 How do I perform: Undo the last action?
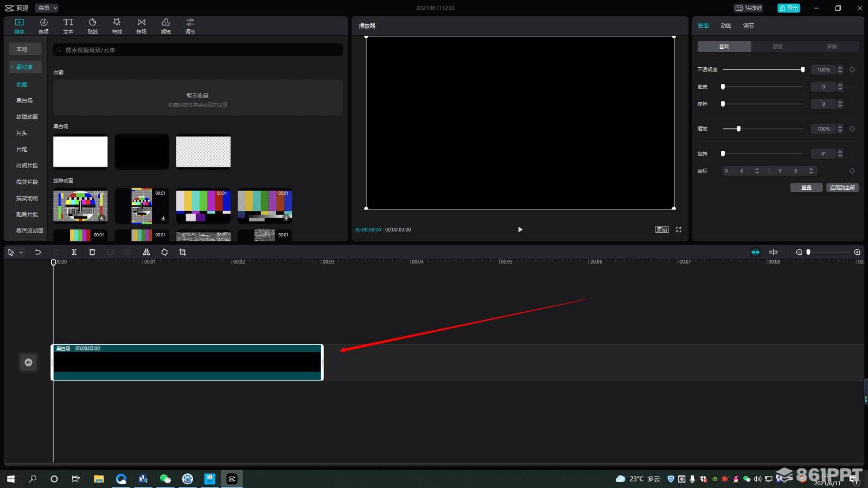point(38,252)
